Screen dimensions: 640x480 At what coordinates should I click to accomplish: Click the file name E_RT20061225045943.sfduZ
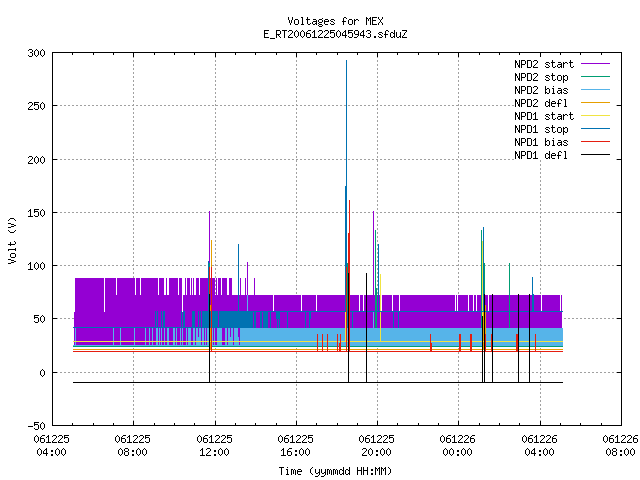click(x=335, y=34)
